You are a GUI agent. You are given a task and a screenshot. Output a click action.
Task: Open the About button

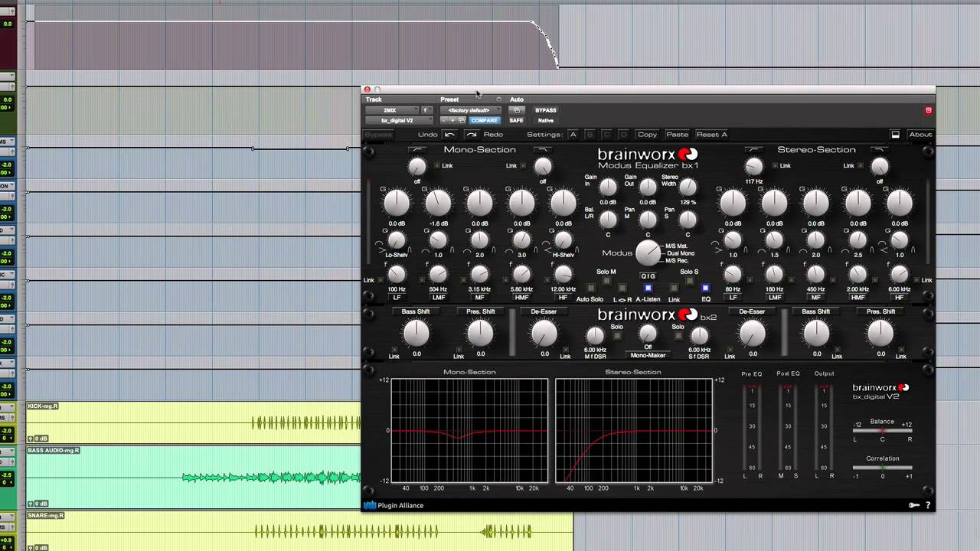click(920, 135)
